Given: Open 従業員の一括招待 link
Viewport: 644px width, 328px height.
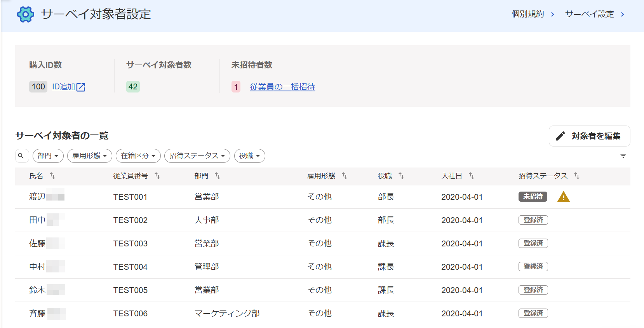Looking at the screenshot, I should coord(282,87).
